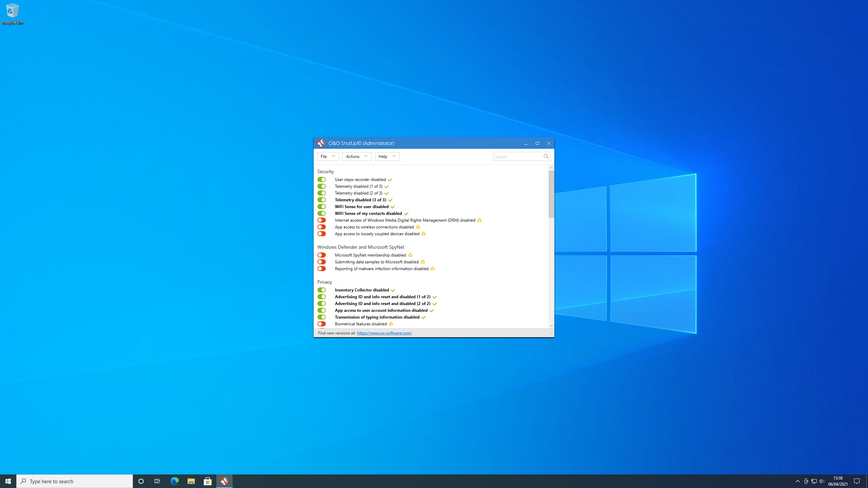
Task: Click green checkmark beside Inventory Collector disabled
Action: pyautogui.click(x=393, y=290)
